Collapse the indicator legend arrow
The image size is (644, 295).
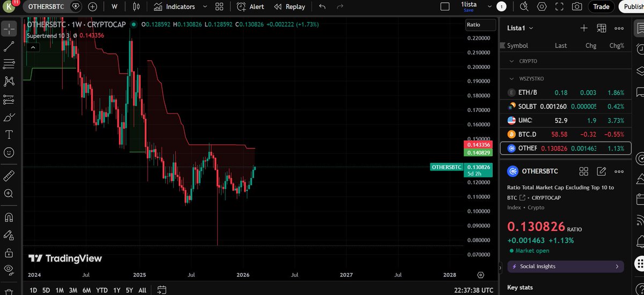point(33,47)
